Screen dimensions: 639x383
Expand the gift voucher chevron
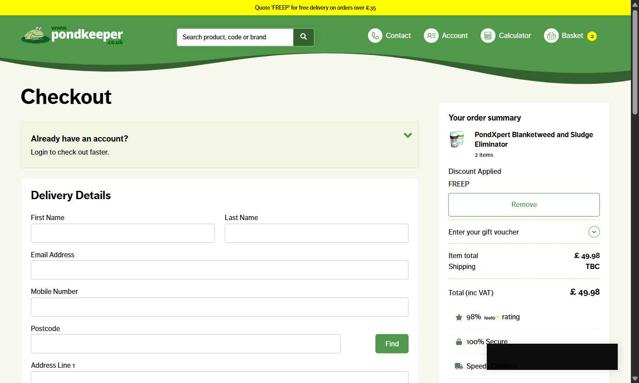594,232
